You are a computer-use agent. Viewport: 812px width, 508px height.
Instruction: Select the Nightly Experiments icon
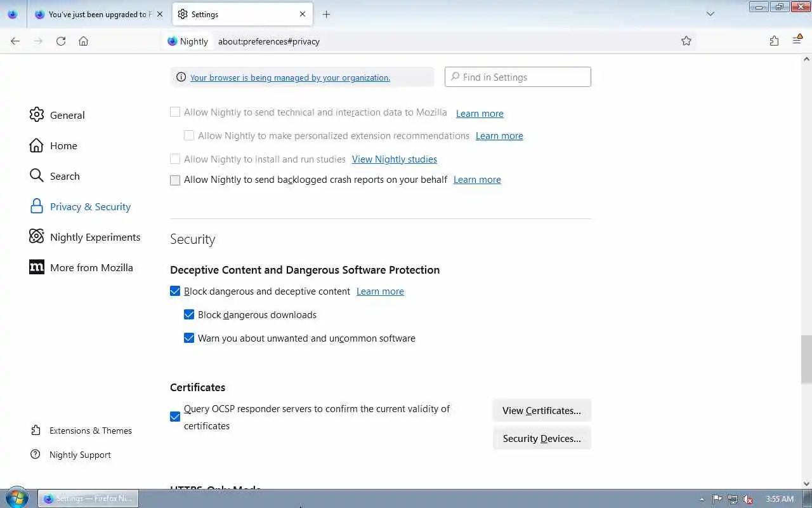pyautogui.click(x=37, y=237)
